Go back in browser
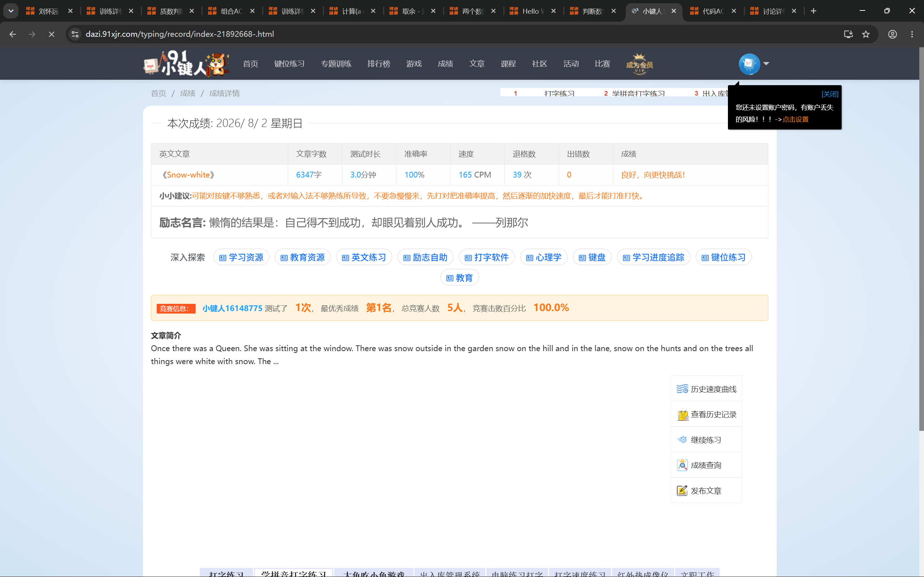Image resolution: width=924 pixels, height=577 pixels. [x=13, y=34]
